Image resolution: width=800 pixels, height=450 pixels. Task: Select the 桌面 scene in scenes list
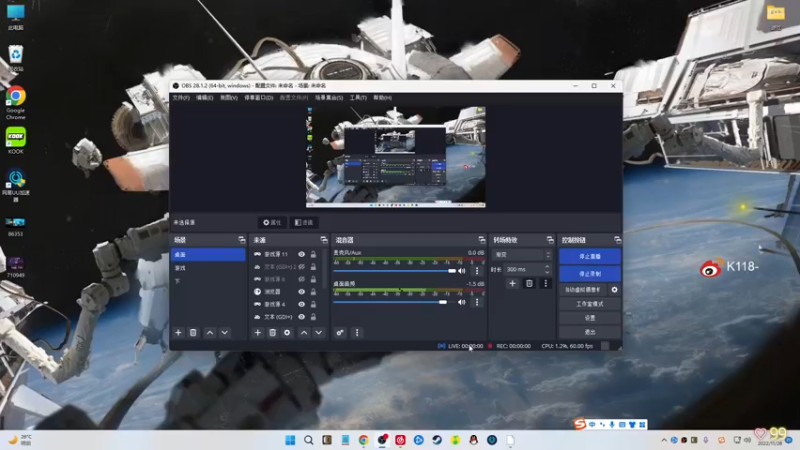208,255
